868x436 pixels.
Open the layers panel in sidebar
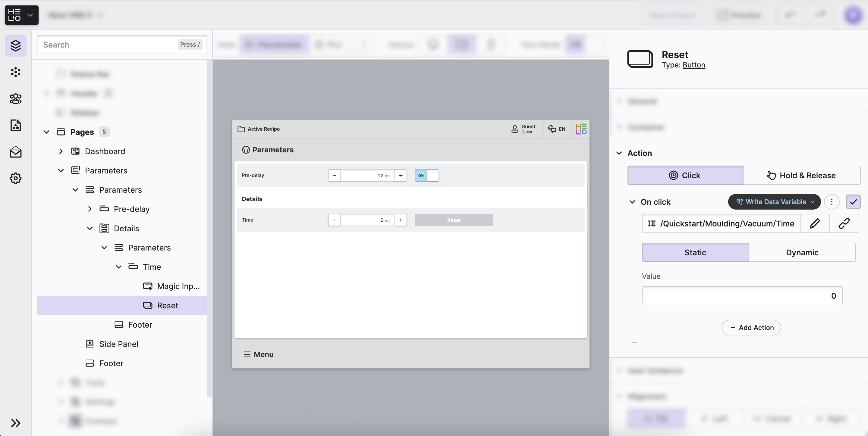[15, 45]
